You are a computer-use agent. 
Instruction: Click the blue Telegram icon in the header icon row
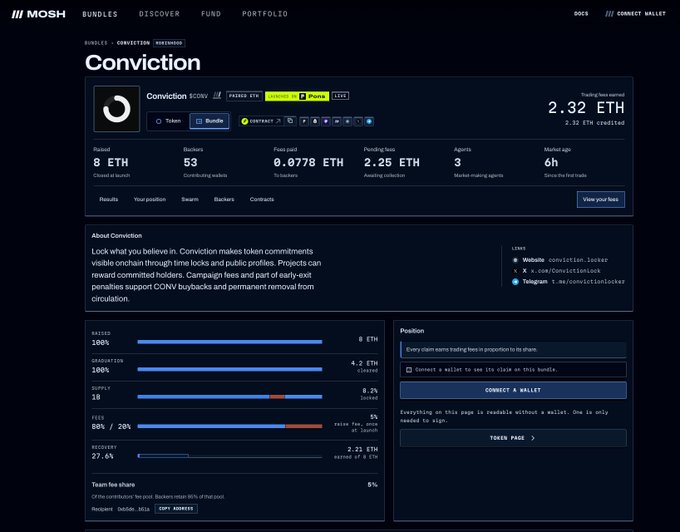click(369, 121)
